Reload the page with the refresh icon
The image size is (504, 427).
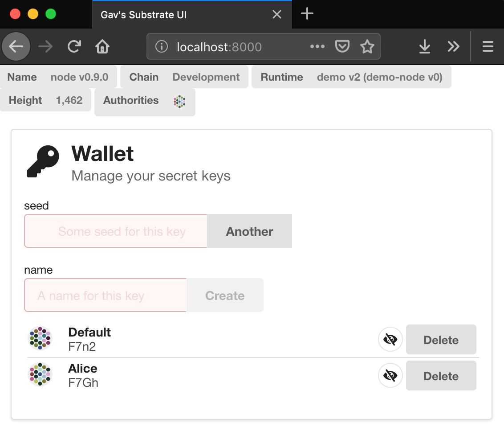click(x=74, y=47)
